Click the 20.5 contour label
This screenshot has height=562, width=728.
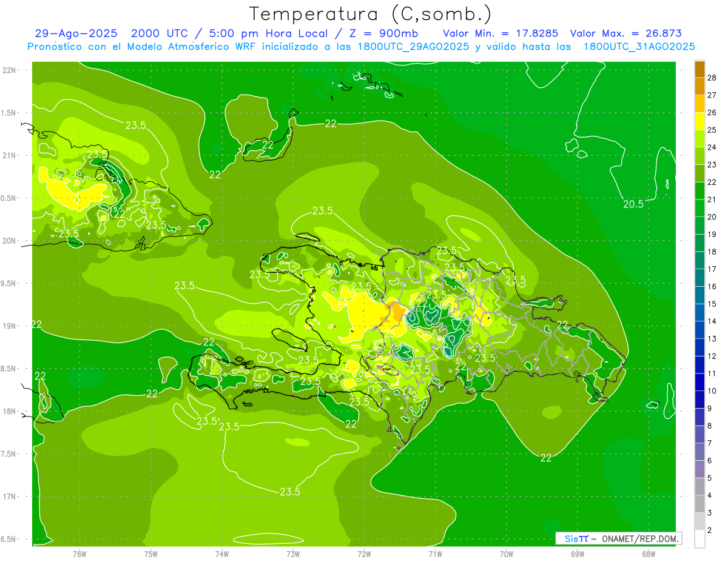[x=633, y=204]
